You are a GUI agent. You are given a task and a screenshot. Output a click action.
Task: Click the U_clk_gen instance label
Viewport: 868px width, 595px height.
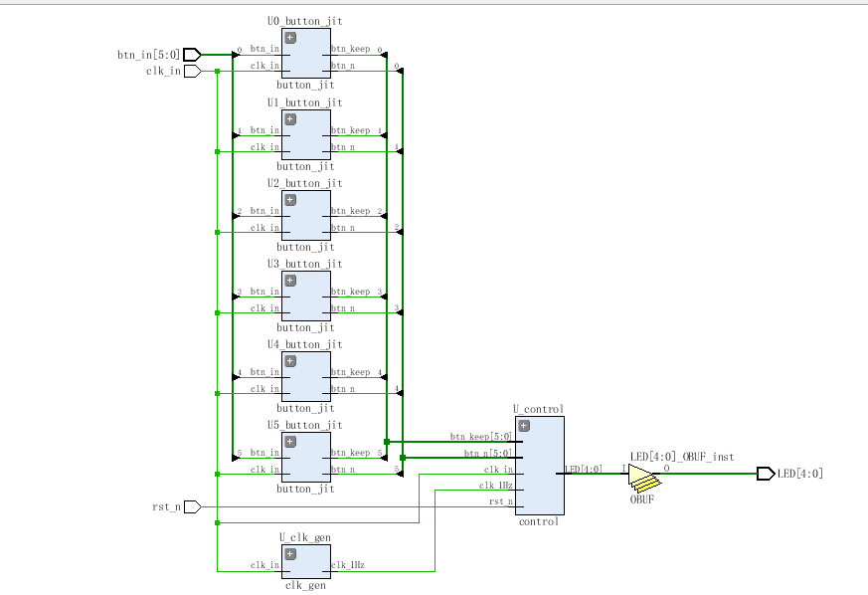305,537
